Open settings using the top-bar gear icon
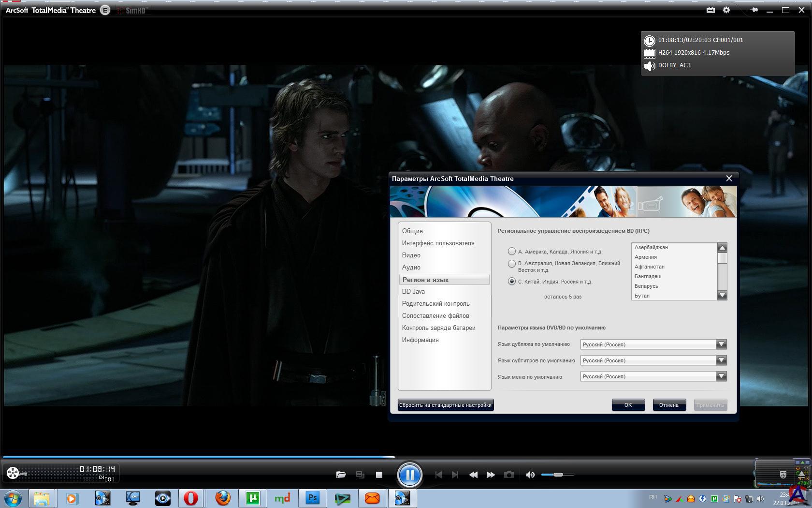 (x=726, y=10)
